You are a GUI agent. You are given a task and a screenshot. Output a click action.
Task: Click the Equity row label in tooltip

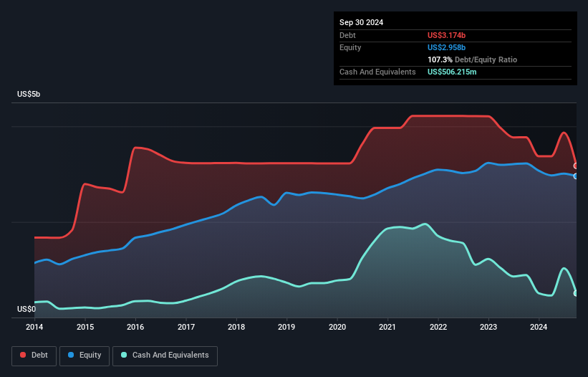click(350, 47)
